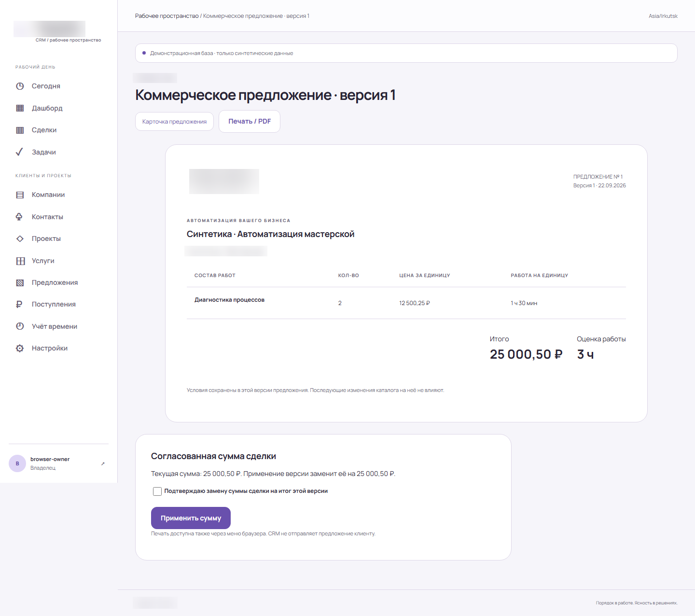Screen dimensions: 695x616
Task: Click the Услуги table icon
Action: coord(20,261)
